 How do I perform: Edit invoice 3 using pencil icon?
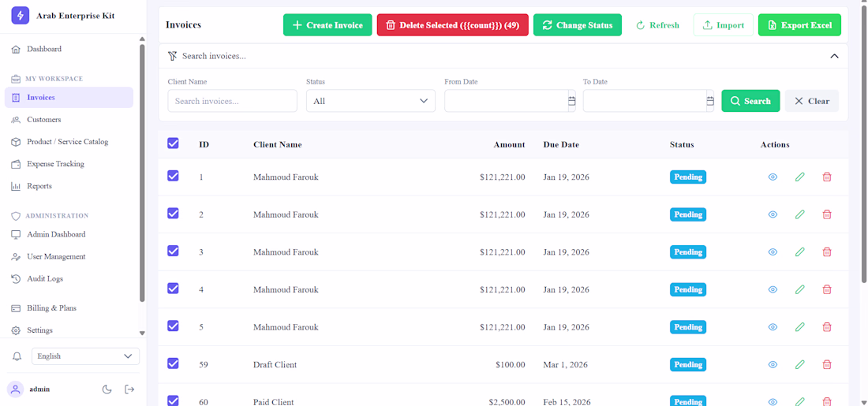point(799,252)
